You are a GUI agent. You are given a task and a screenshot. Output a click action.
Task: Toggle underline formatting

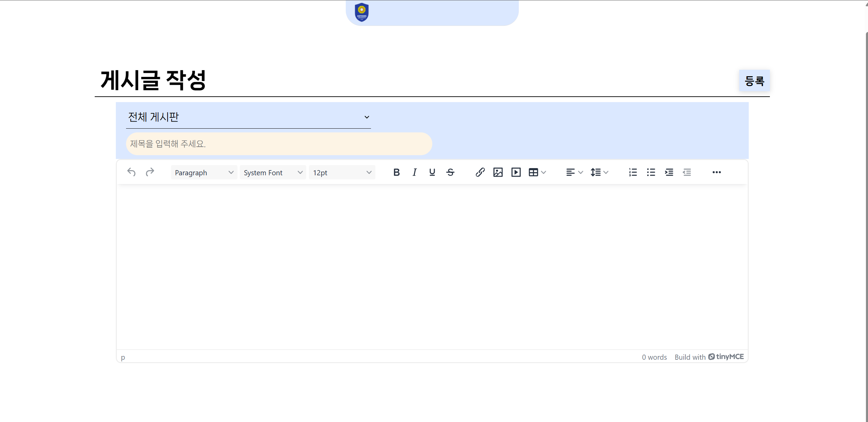click(432, 172)
